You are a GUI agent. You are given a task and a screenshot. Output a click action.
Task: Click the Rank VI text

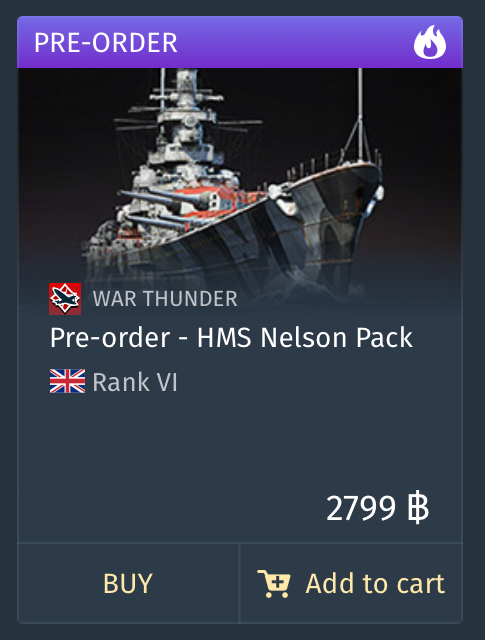click(x=135, y=382)
